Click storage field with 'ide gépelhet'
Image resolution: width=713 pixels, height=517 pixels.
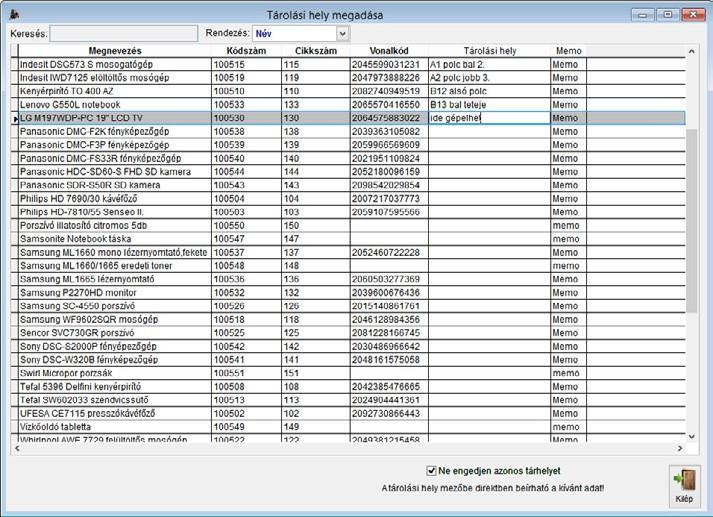tap(489, 118)
